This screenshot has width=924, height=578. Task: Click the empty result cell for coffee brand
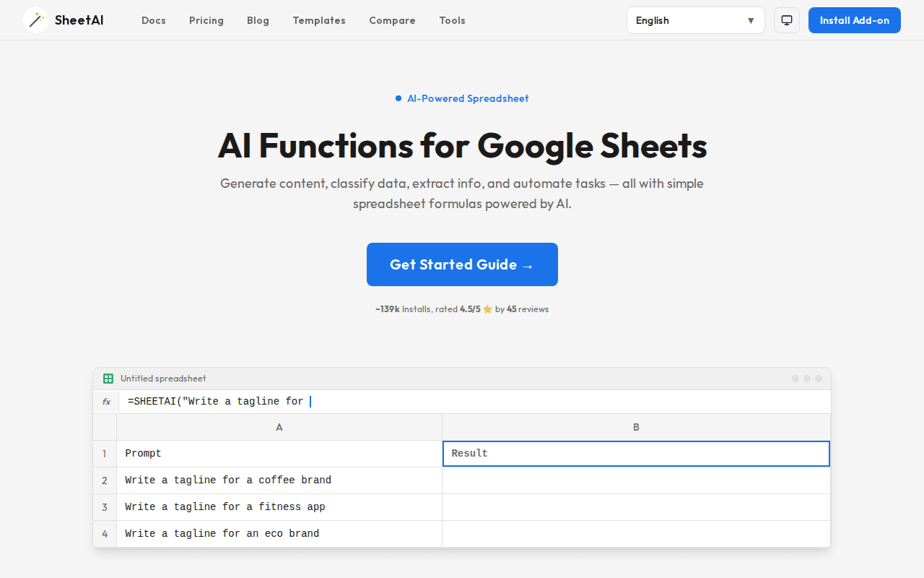click(636, 480)
